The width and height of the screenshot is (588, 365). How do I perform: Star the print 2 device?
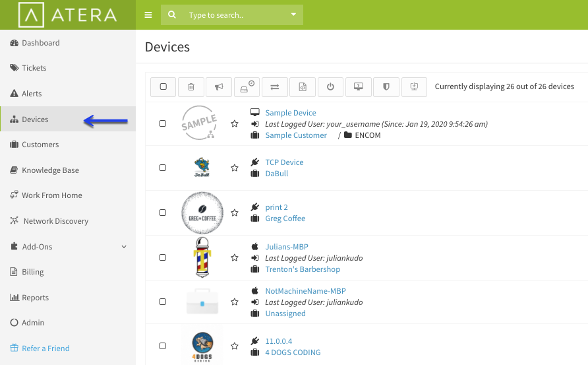235,213
